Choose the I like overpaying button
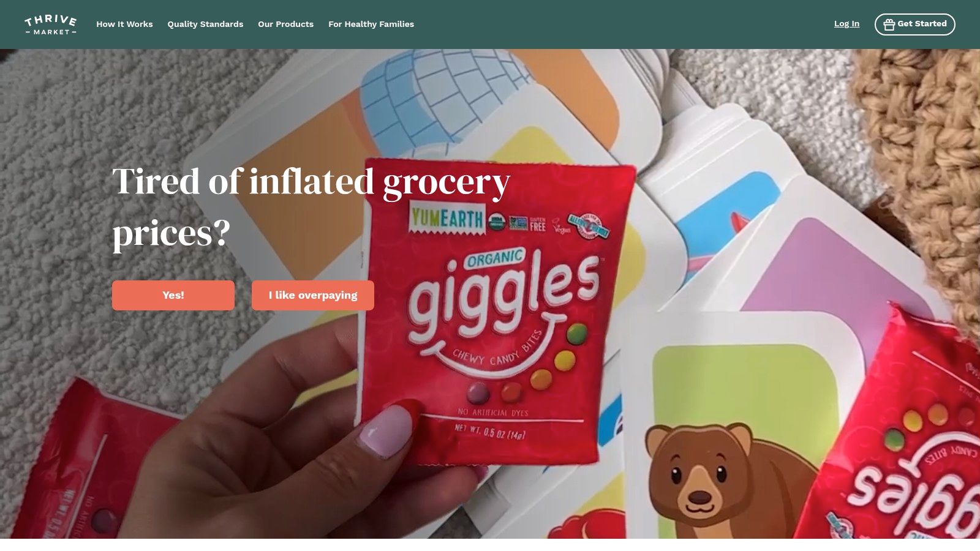This screenshot has width=980, height=551. [313, 295]
